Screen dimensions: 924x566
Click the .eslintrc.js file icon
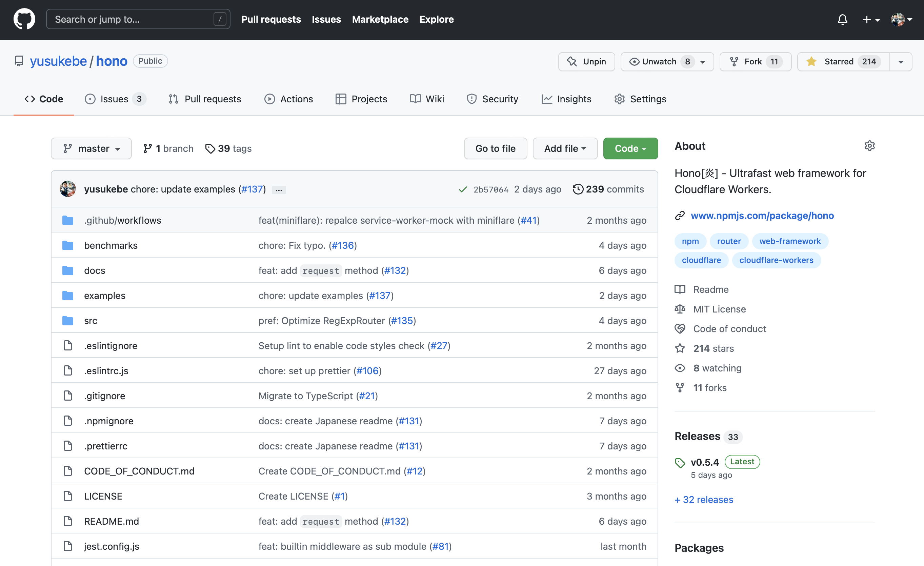tap(67, 370)
